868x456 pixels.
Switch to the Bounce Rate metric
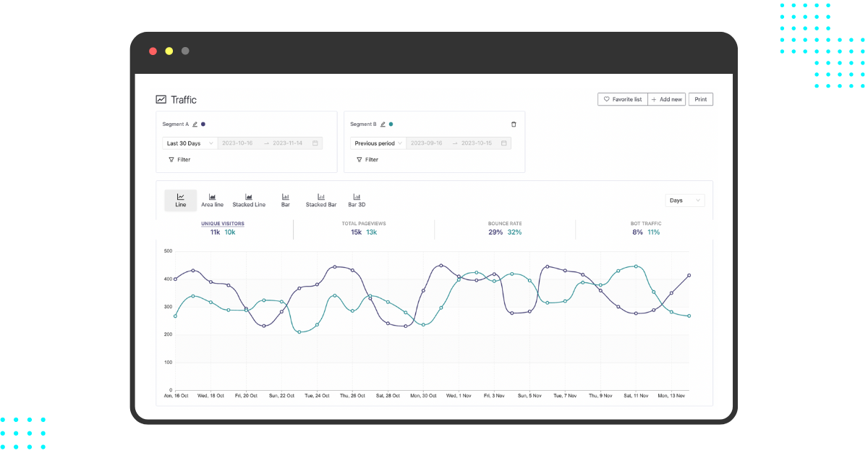pyautogui.click(x=505, y=228)
